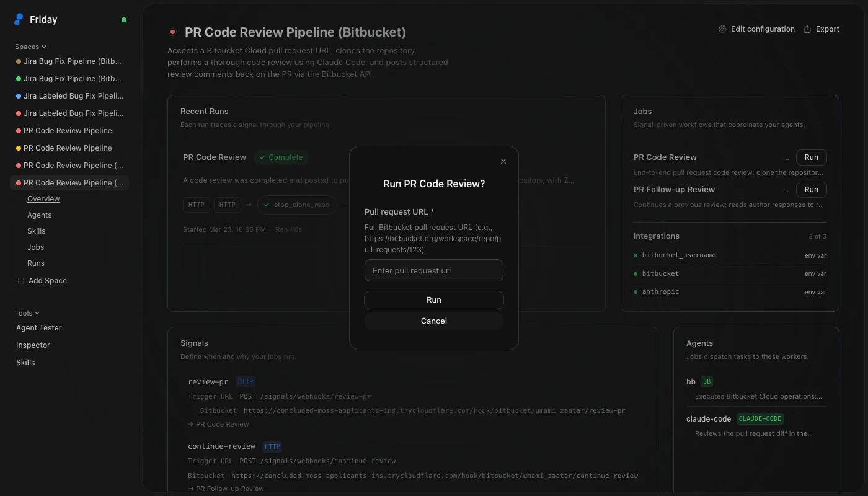Collapse the Tools section chevron
Viewport: 868px width, 496px height.
[x=37, y=314]
